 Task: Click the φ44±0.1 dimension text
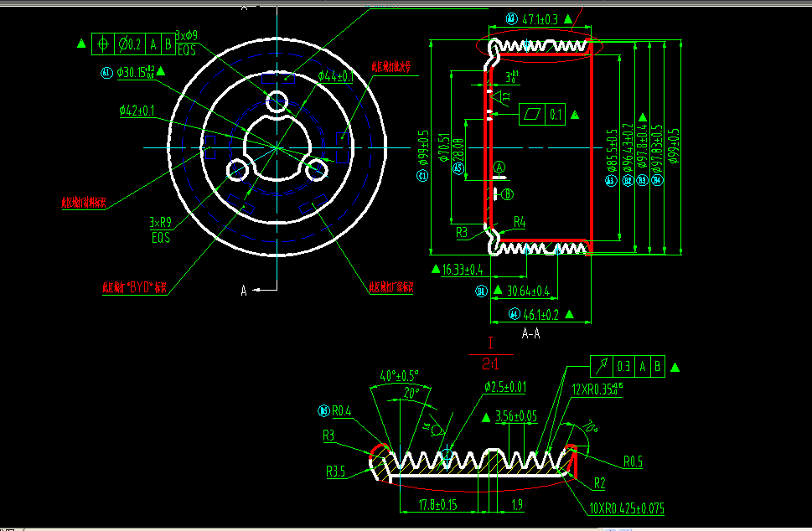point(335,76)
